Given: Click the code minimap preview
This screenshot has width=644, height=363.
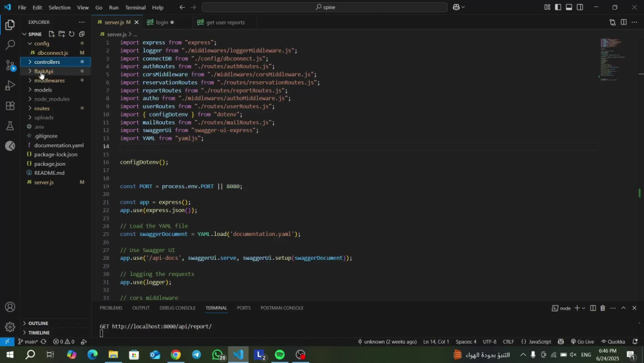Looking at the screenshot, I should 613,59.
